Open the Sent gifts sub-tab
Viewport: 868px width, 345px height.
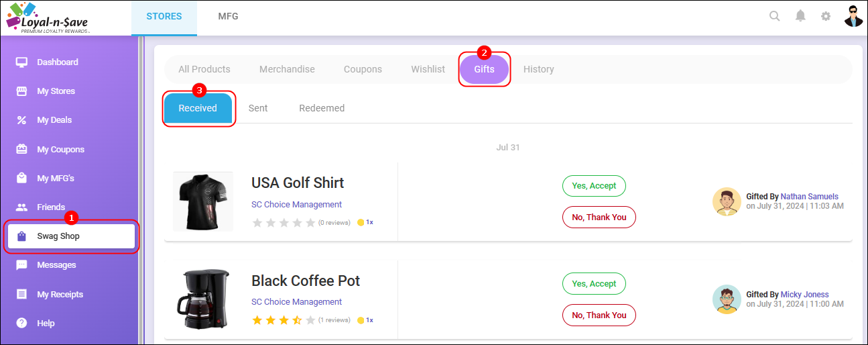(x=258, y=108)
